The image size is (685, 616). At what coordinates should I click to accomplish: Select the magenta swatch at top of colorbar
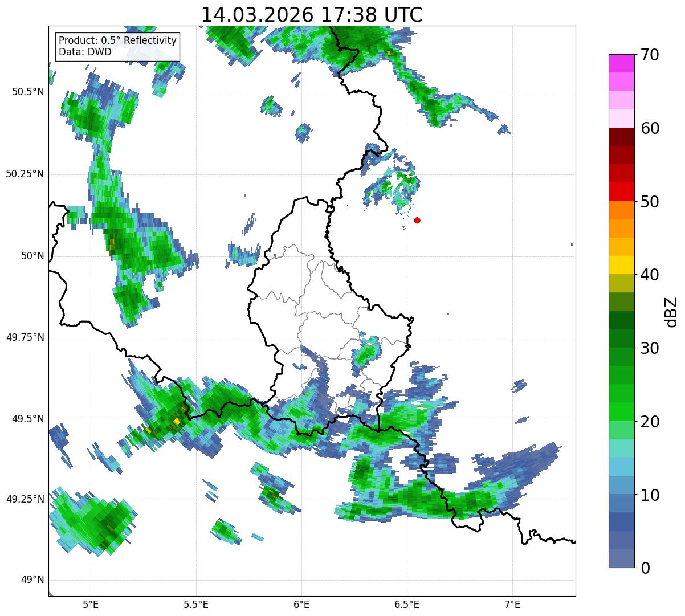[621, 63]
